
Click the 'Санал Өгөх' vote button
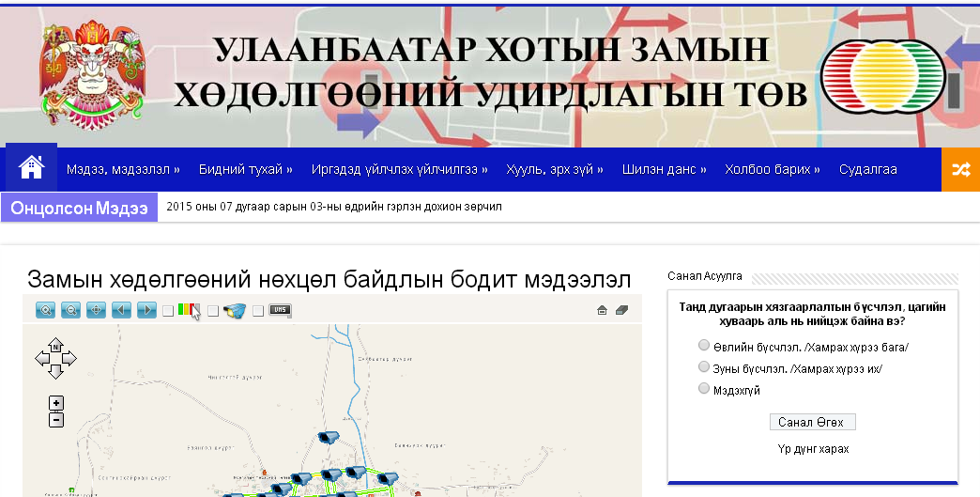(811, 422)
